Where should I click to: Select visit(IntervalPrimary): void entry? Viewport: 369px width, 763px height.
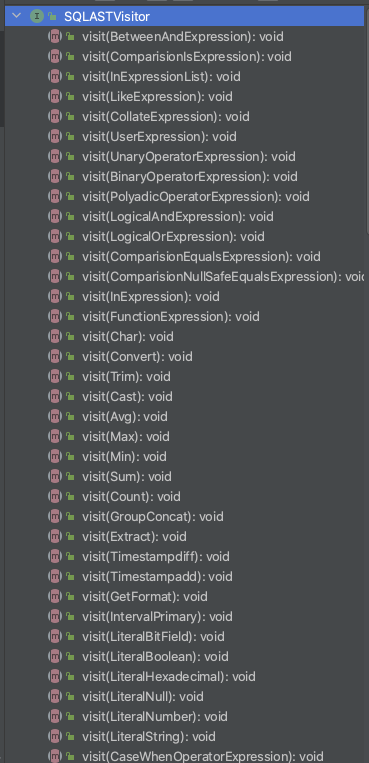pos(157,616)
